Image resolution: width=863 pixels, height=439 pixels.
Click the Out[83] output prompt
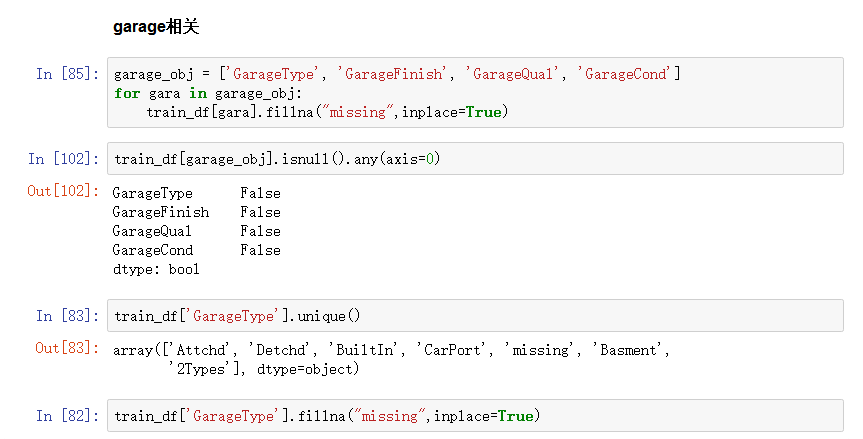tap(67, 348)
